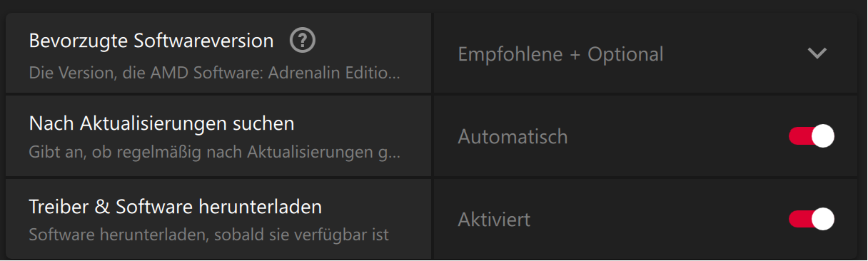The width and height of the screenshot is (868, 261).
Task: Select the software version combo box field
Action: [x=645, y=53]
